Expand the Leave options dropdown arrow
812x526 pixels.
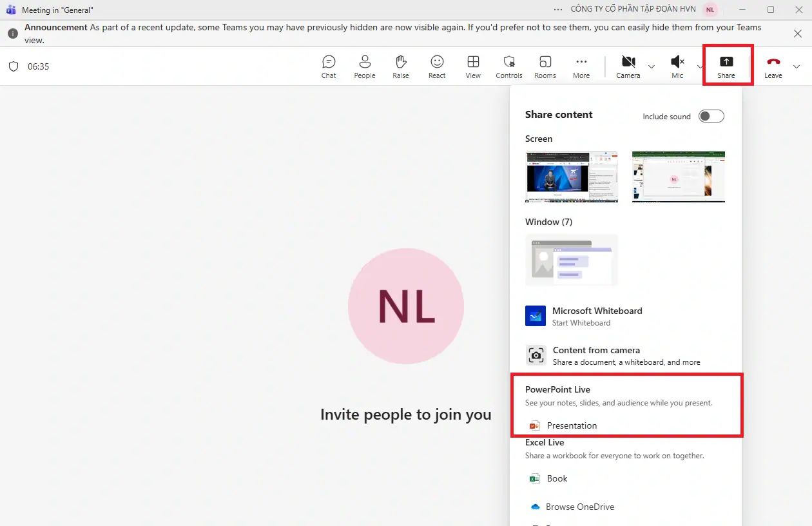coord(797,66)
